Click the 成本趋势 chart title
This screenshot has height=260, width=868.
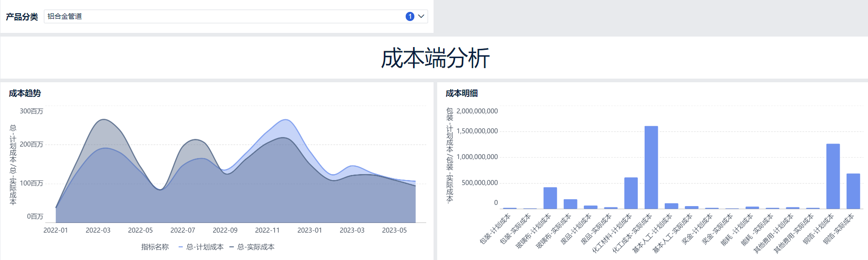coord(25,93)
